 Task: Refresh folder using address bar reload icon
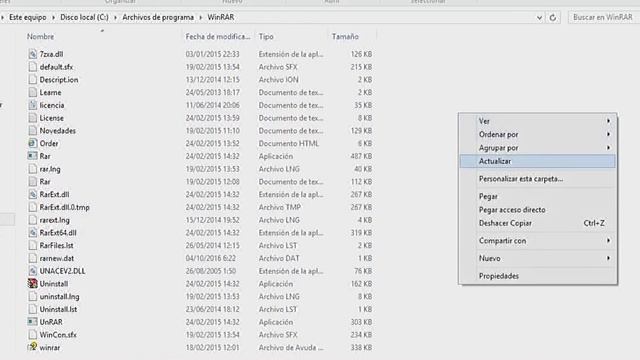click(553, 18)
